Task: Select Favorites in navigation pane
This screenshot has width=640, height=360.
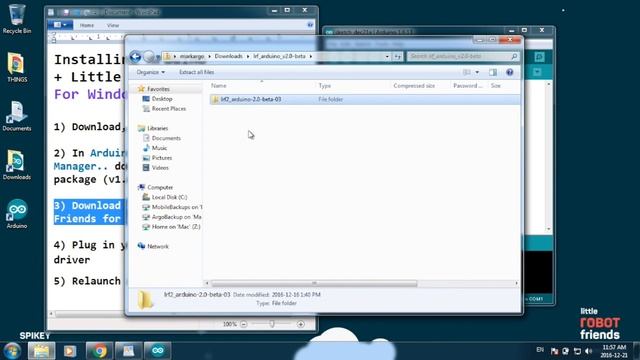Action: tap(158, 89)
